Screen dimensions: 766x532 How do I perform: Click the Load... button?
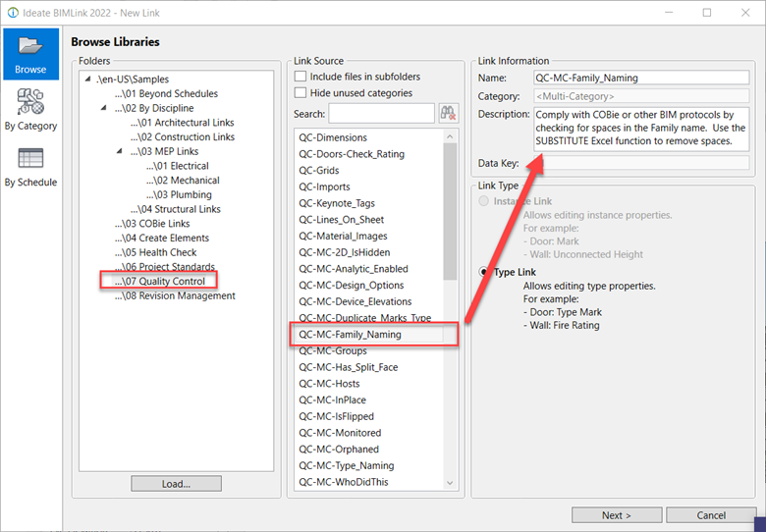pyautogui.click(x=177, y=484)
